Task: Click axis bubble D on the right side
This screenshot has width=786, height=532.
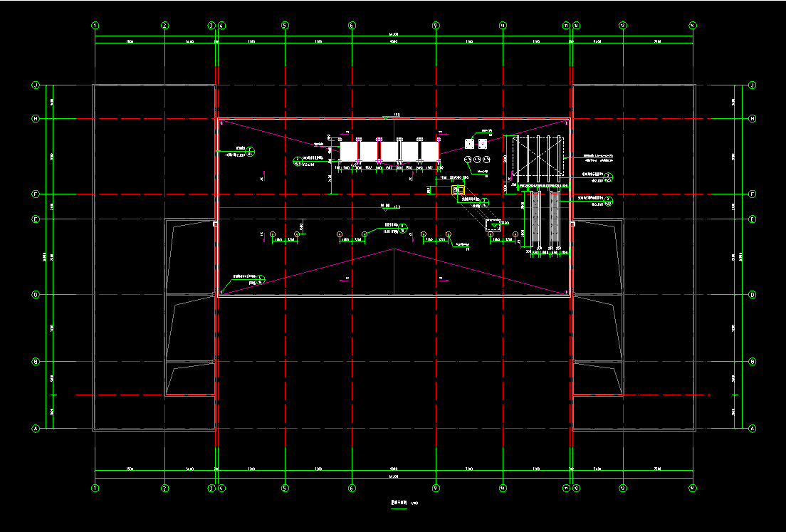Action: point(752,294)
